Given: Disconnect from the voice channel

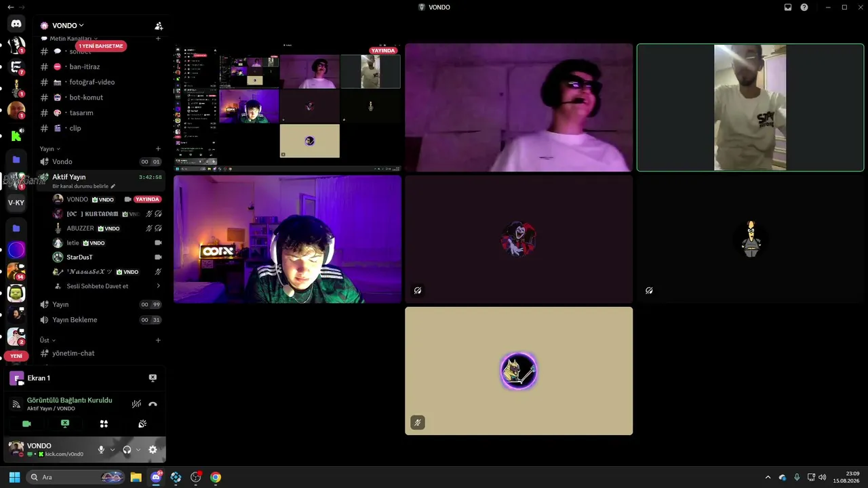Looking at the screenshot, I should (153, 404).
